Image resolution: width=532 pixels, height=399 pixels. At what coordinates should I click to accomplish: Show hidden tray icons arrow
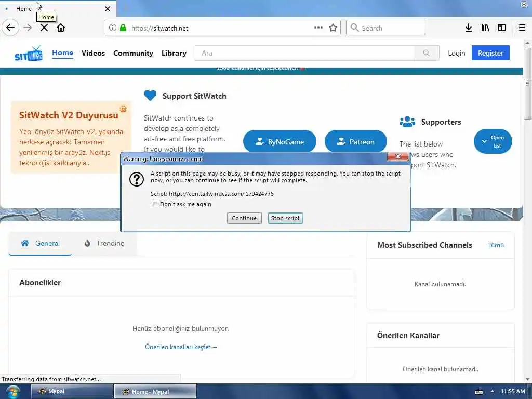492,391
